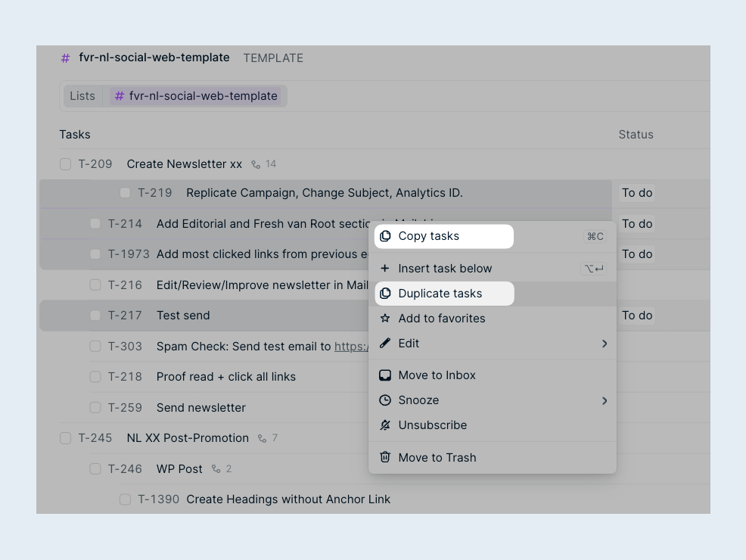Click the fvr-nl-social-web-template page title

[x=154, y=58]
